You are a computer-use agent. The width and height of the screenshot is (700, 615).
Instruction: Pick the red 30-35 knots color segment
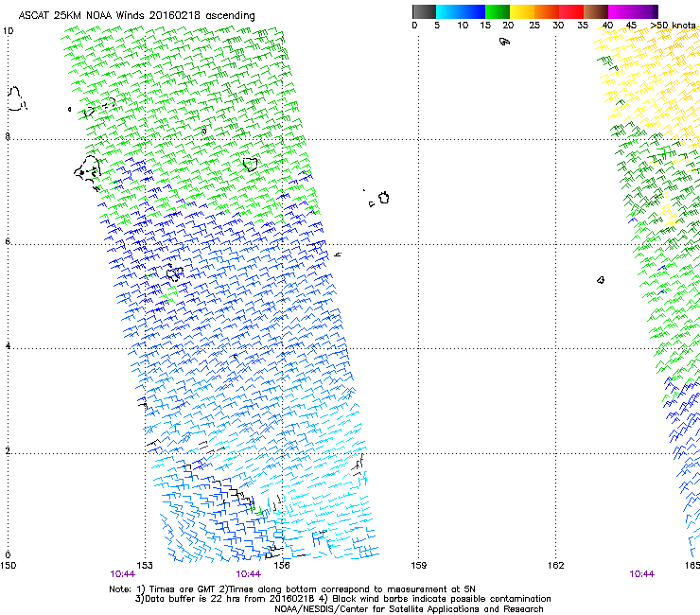point(571,11)
